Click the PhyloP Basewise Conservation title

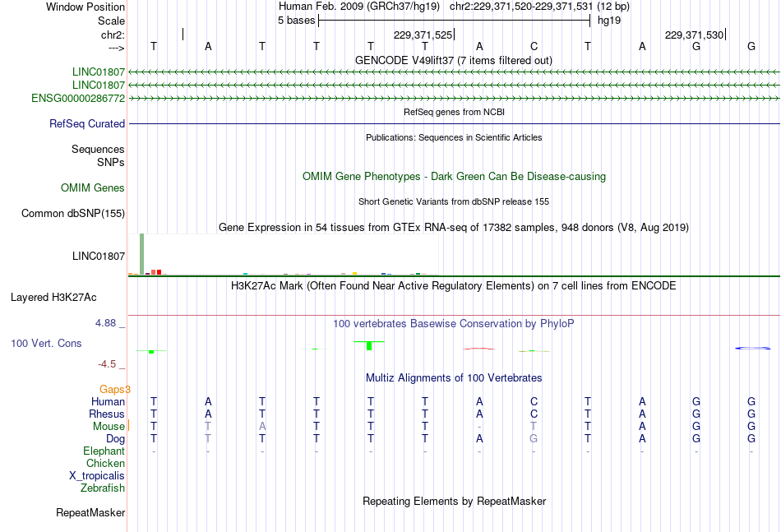454,324
